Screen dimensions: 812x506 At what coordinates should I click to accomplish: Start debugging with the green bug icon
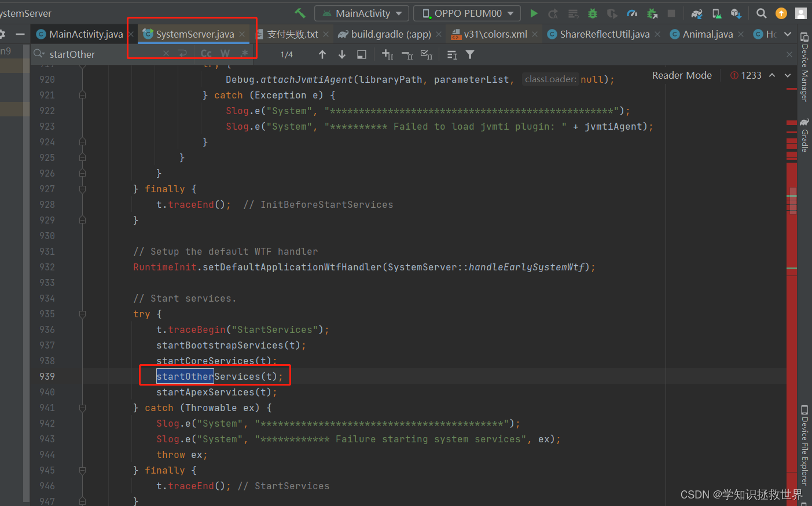pyautogui.click(x=593, y=13)
